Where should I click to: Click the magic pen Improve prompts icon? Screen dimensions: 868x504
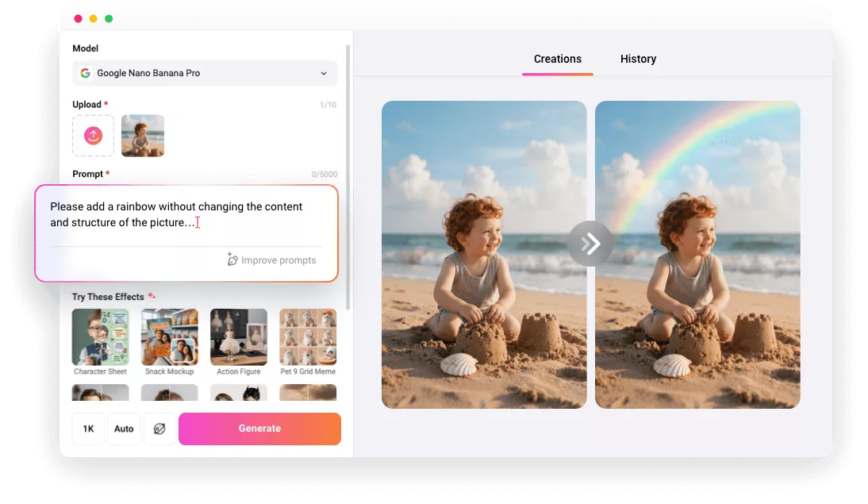point(232,260)
